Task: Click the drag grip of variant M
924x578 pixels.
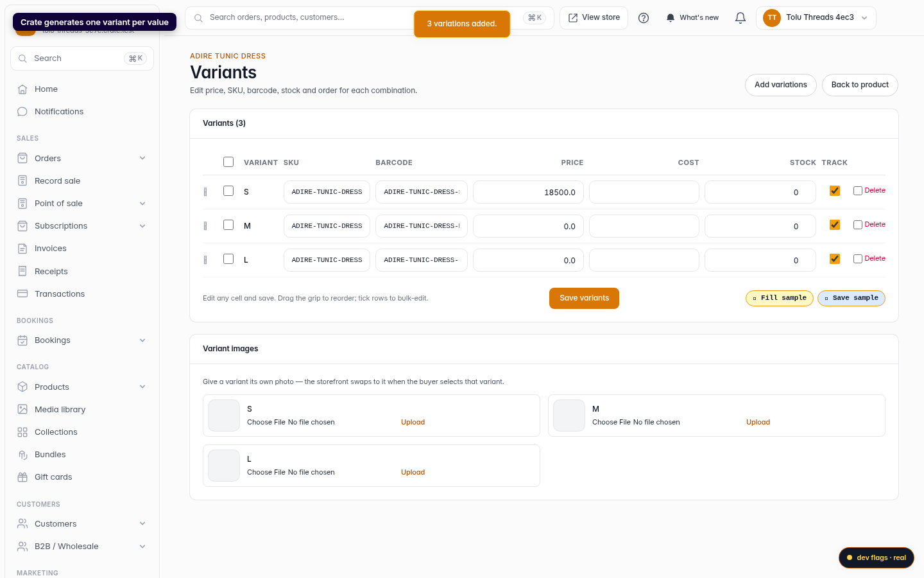Action: 205,226
